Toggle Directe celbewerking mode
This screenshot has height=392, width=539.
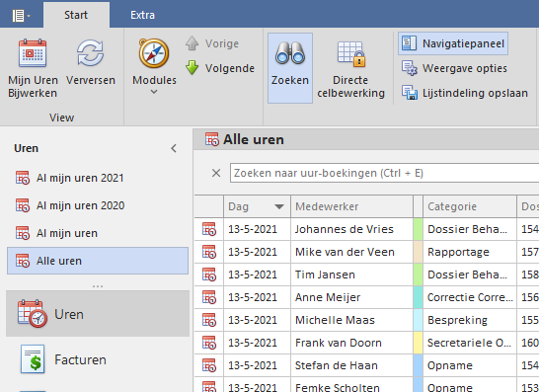[351, 68]
